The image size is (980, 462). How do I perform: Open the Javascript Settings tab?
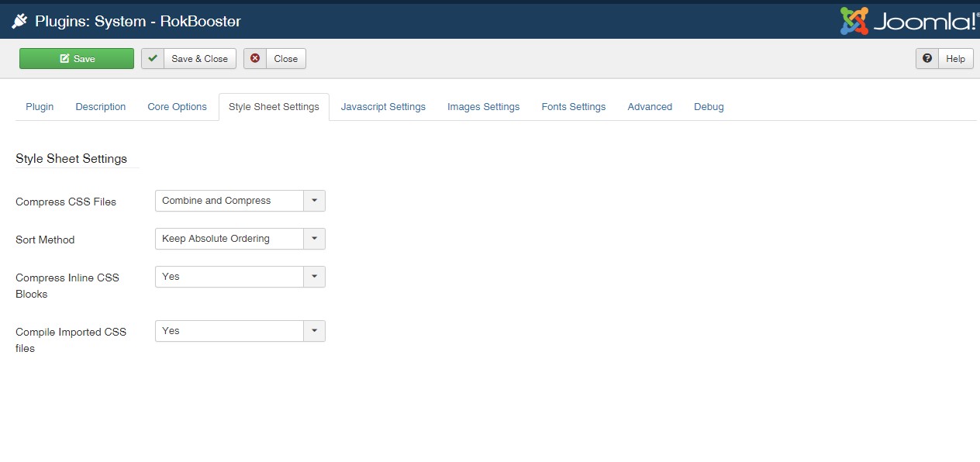[383, 107]
